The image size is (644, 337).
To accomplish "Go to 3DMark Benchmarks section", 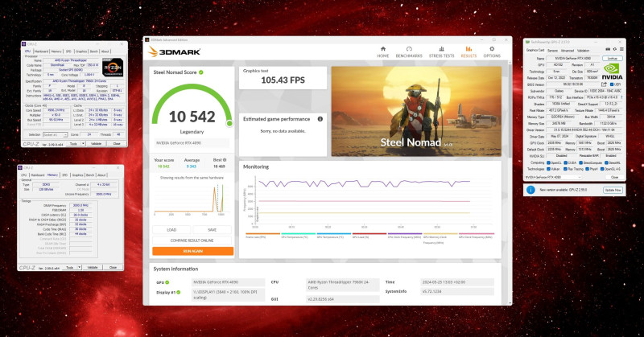I will [409, 51].
